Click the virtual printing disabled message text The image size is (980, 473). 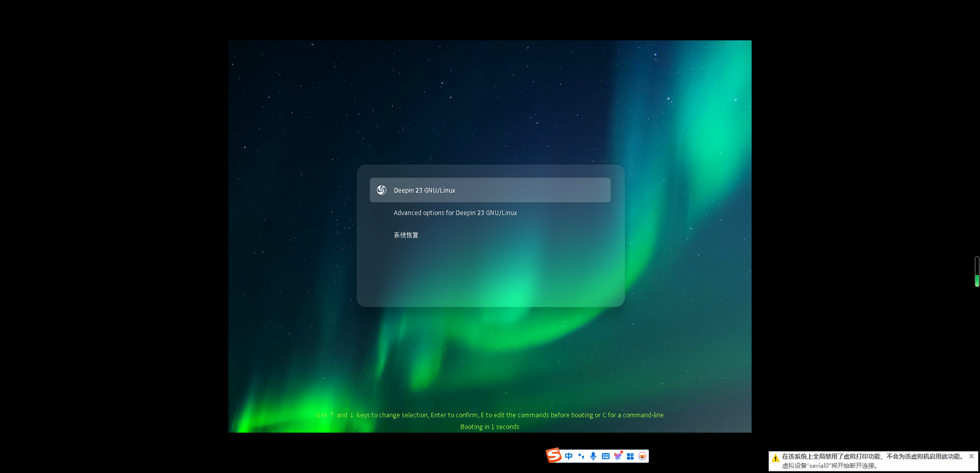pos(873,457)
